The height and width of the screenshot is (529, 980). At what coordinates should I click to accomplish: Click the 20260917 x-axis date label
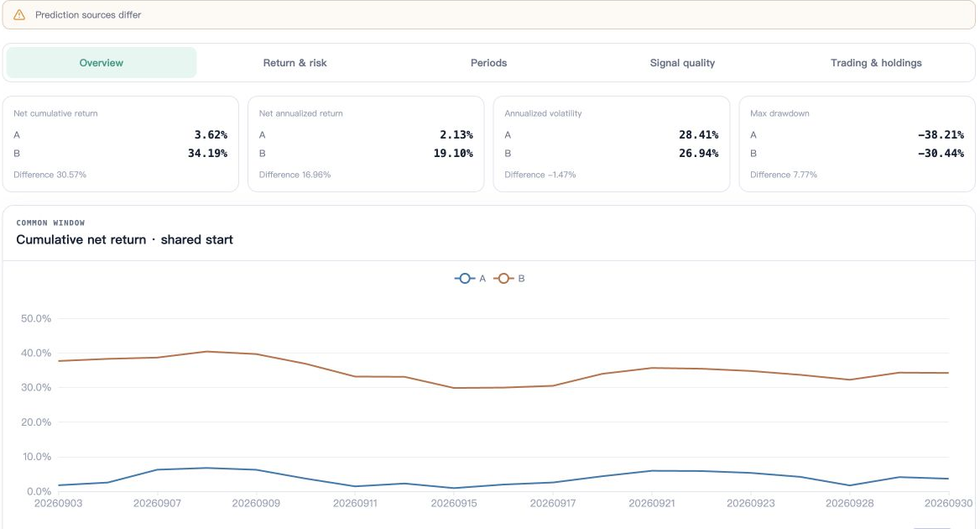(x=553, y=503)
